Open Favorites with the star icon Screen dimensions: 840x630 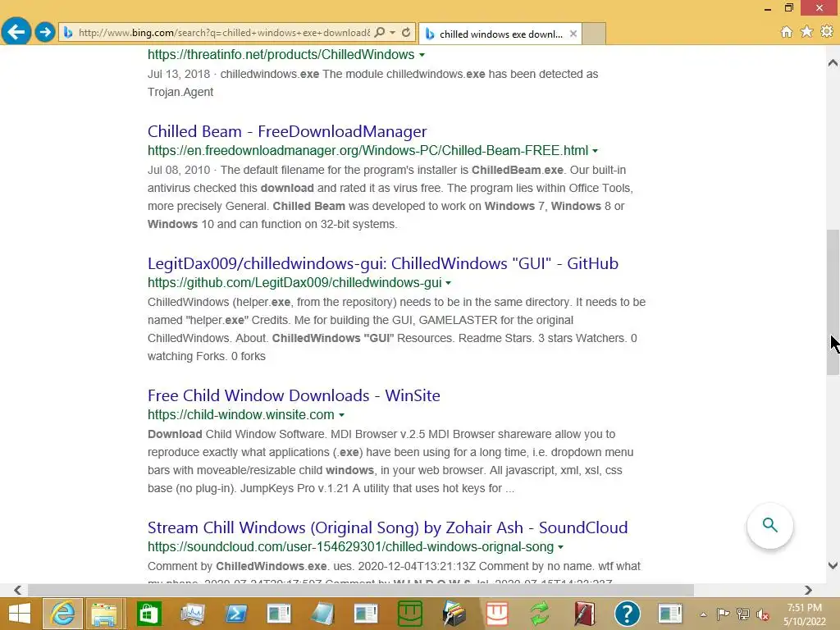[x=807, y=32]
